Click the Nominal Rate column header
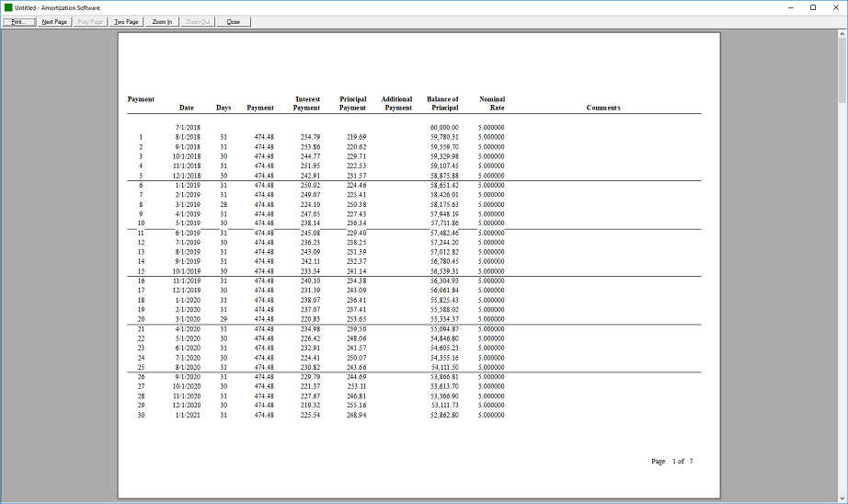The height and width of the screenshot is (504, 848). point(492,103)
